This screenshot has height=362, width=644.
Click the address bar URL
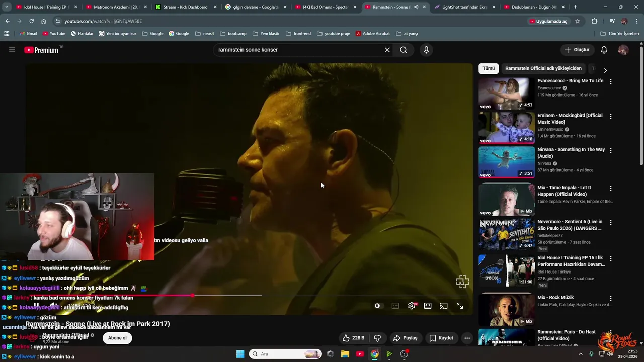[103, 21]
